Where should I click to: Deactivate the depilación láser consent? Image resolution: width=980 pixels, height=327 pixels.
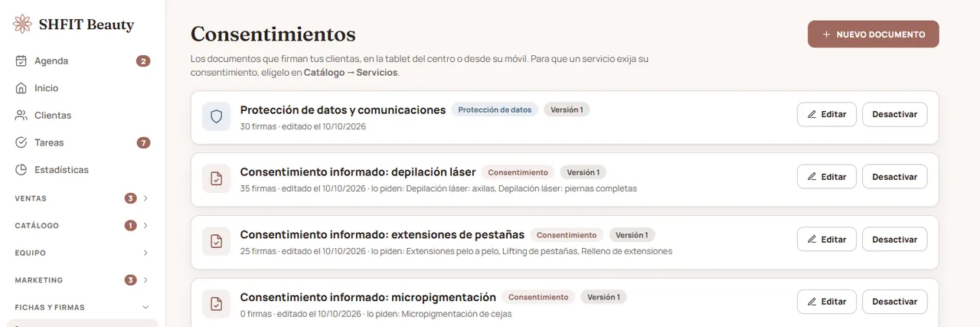tap(895, 177)
